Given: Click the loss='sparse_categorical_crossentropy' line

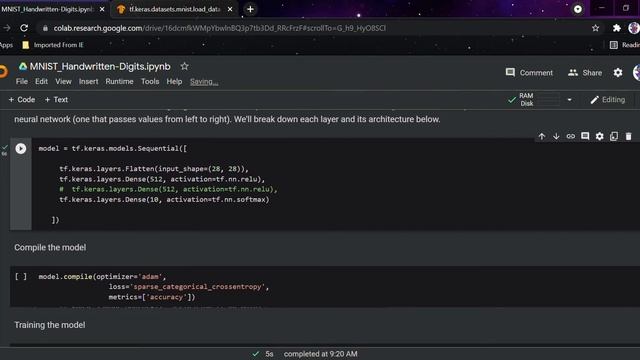Looking at the screenshot, I should [x=189, y=287].
